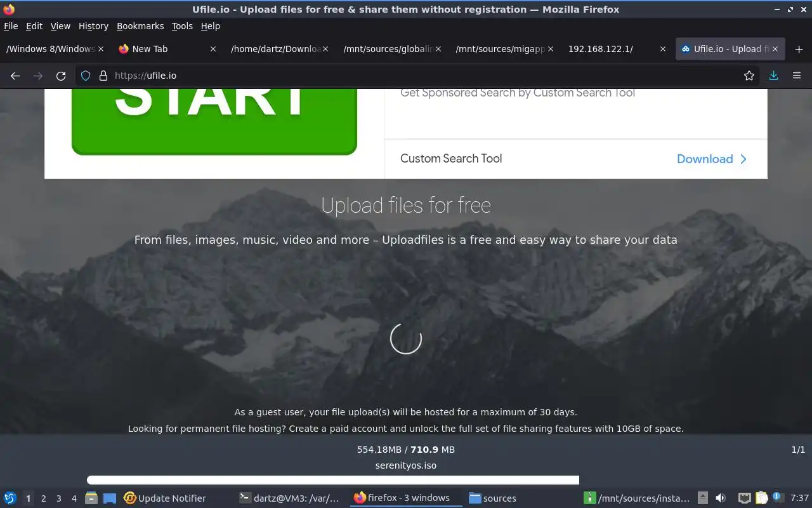
Task: Click the green START ad button
Action: click(x=214, y=121)
